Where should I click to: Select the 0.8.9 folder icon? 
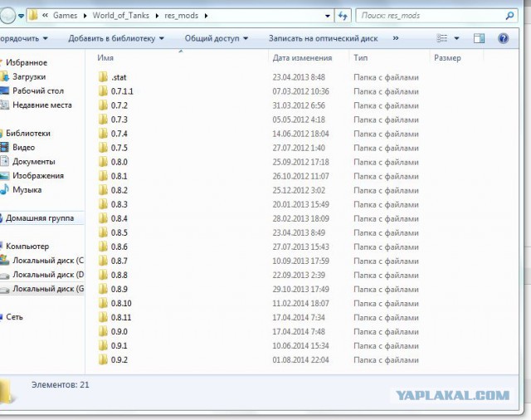(103, 289)
